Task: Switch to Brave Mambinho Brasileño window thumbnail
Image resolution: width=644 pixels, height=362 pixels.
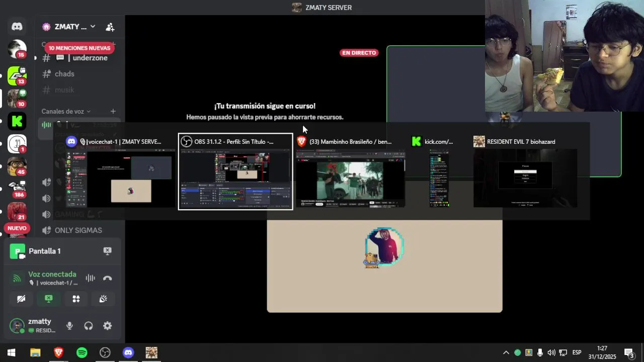Action: click(351, 171)
